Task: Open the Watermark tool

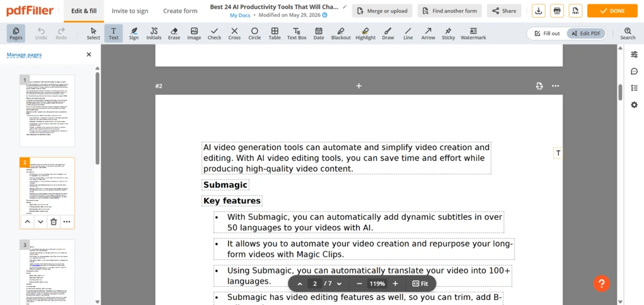Action: tap(473, 33)
